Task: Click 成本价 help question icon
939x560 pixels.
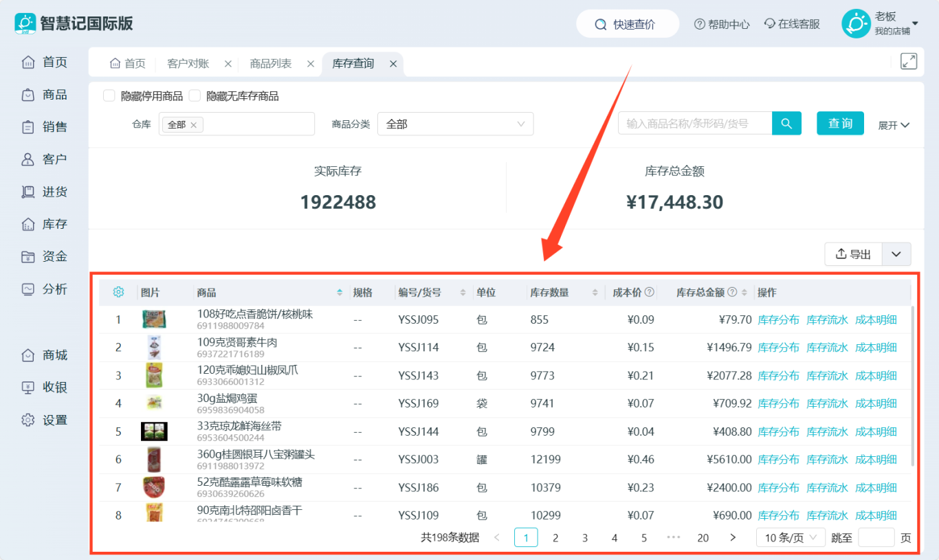Action: [649, 292]
